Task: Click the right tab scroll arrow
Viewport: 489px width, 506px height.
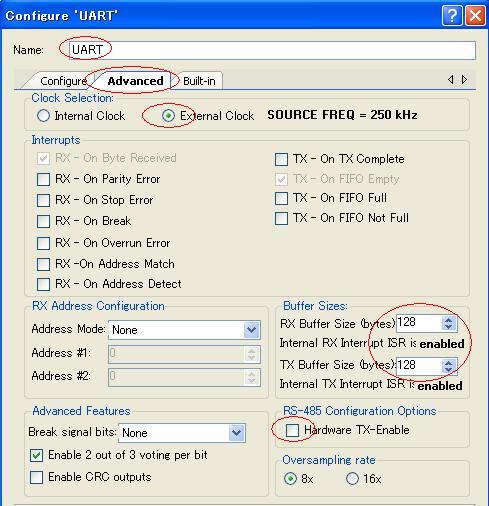Action: (x=464, y=80)
